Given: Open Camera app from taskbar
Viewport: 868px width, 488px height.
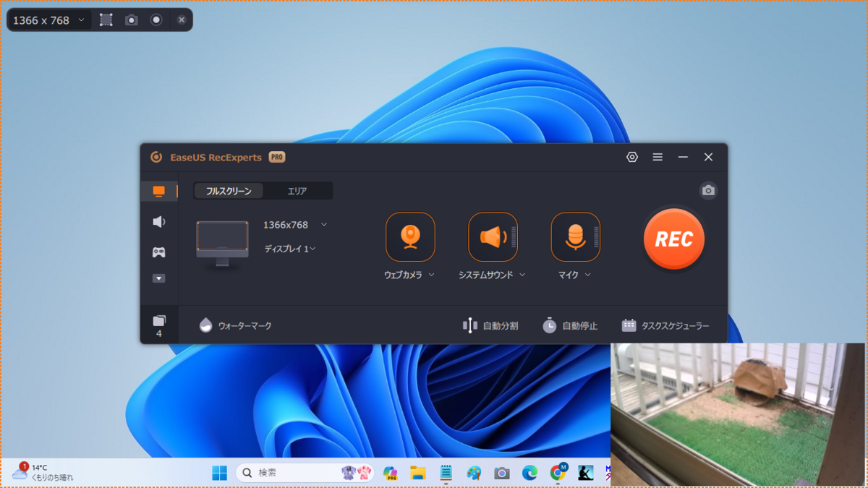Looking at the screenshot, I should click(x=502, y=473).
